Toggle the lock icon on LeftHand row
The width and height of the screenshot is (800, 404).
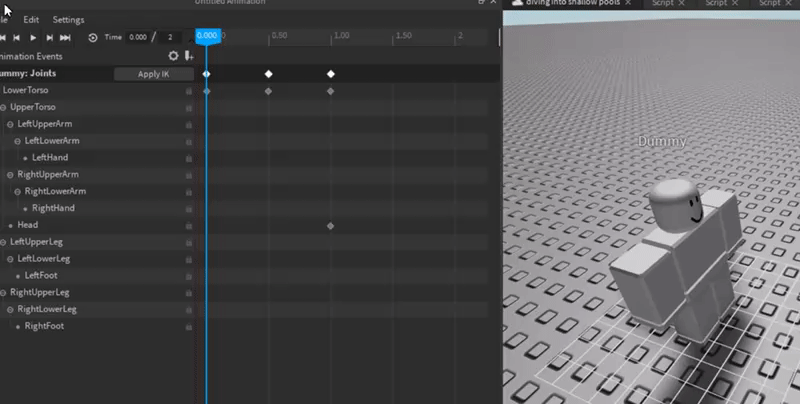pos(189,158)
